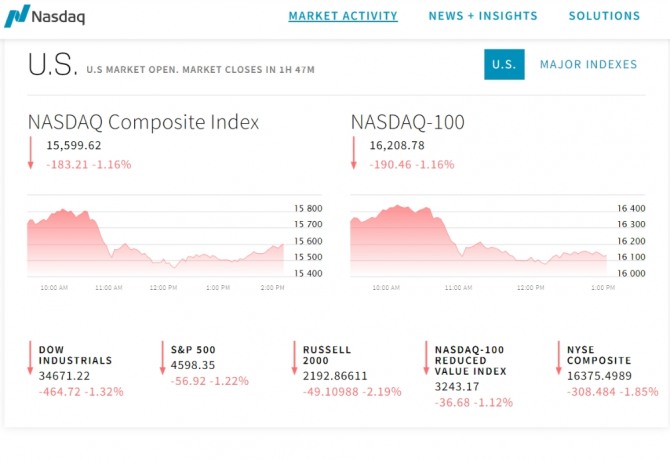Click the NASDAQ Composite down arrow icon

[31, 152]
